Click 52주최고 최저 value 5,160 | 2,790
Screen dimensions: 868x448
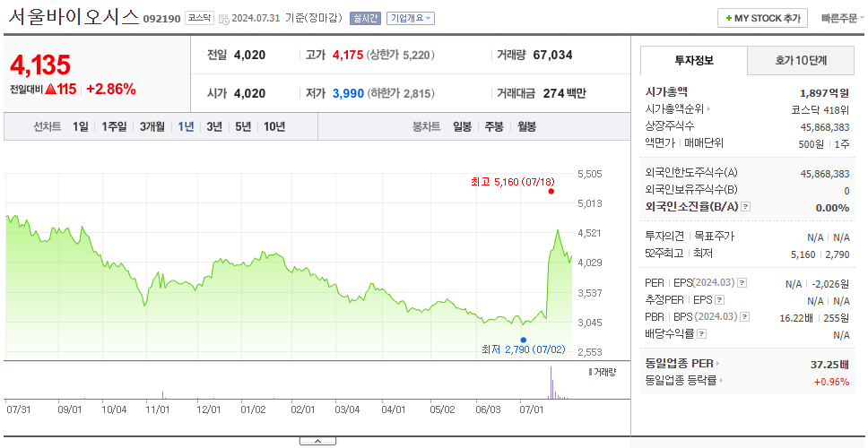(820, 254)
